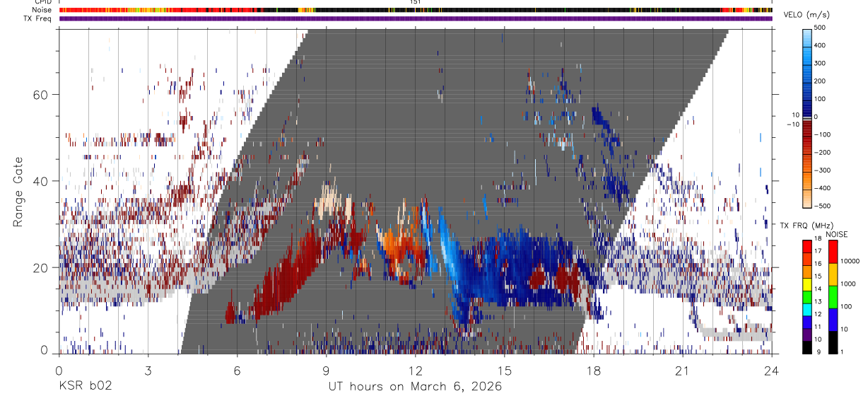Click the VELO (m/s) colorbar title
868x401 pixels.
[x=808, y=14]
